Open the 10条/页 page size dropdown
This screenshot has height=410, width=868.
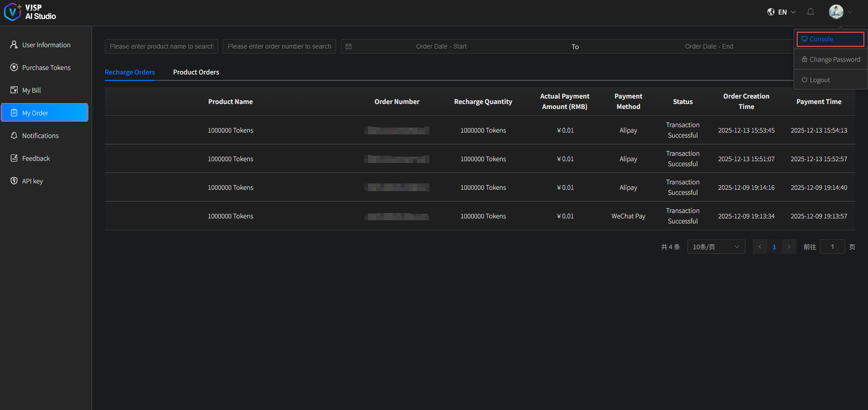(x=716, y=247)
